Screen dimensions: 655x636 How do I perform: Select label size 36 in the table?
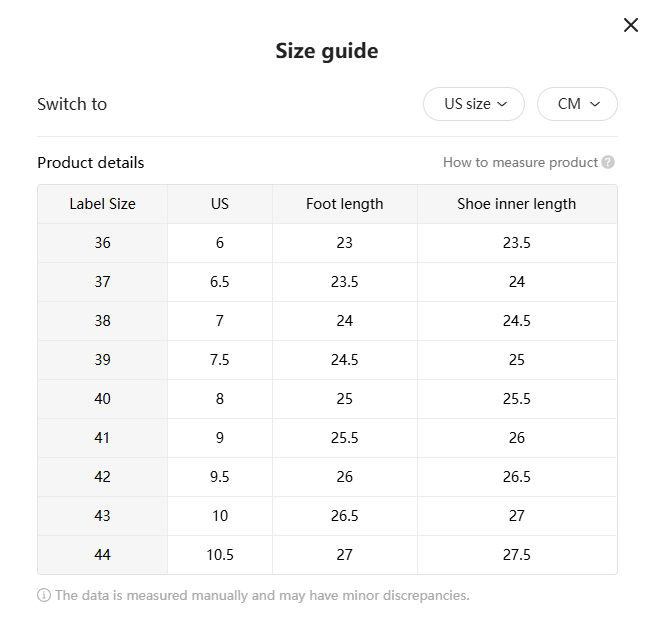(102, 243)
